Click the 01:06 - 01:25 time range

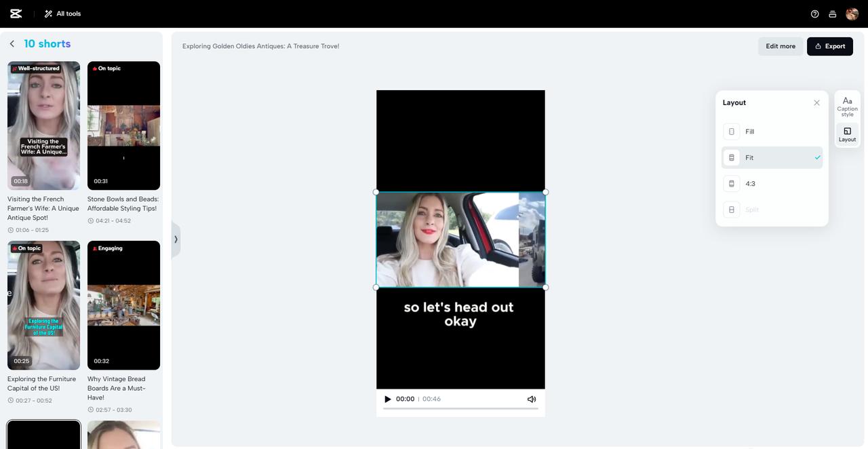point(29,230)
